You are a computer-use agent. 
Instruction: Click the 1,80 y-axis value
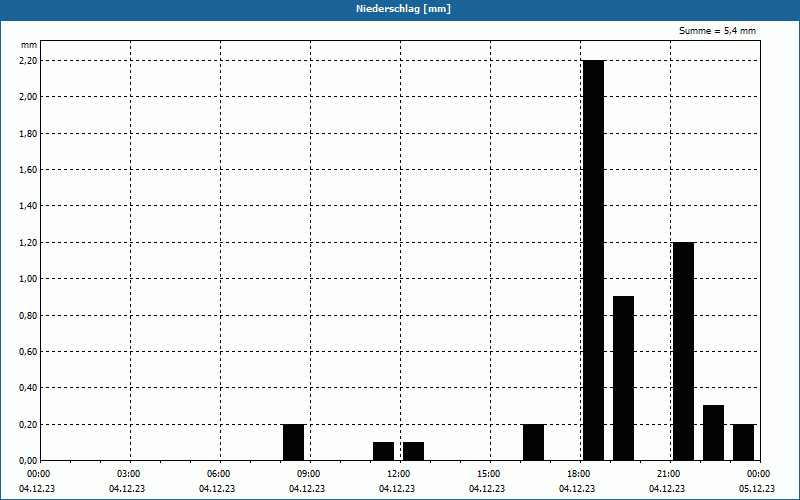pyautogui.click(x=28, y=134)
